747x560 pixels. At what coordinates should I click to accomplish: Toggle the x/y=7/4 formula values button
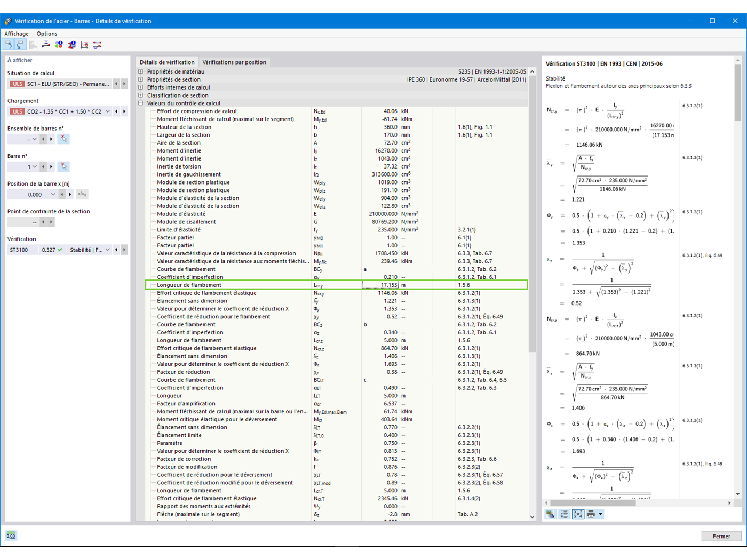[x=578, y=515]
